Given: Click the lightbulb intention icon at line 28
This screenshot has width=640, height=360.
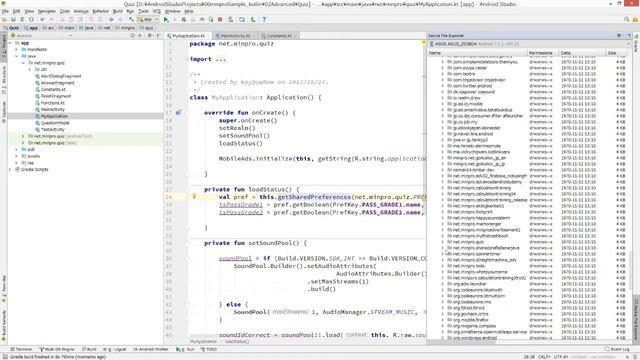Looking at the screenshot, I should tap(194, 196).
